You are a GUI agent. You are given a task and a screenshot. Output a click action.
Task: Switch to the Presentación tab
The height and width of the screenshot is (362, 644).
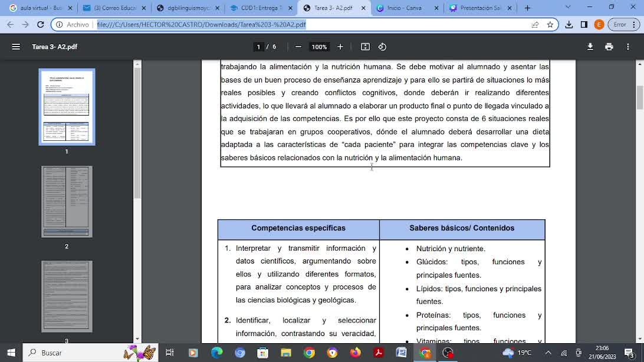click(481, 8)
